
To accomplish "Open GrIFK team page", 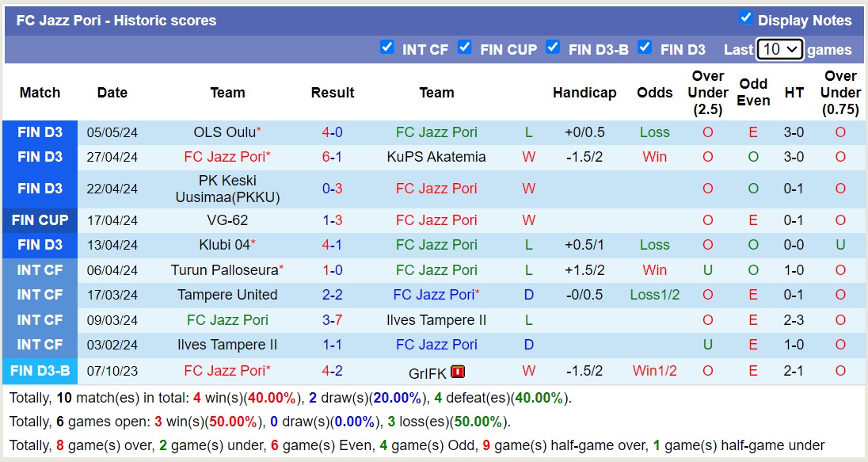I will (x=428, y=371).
